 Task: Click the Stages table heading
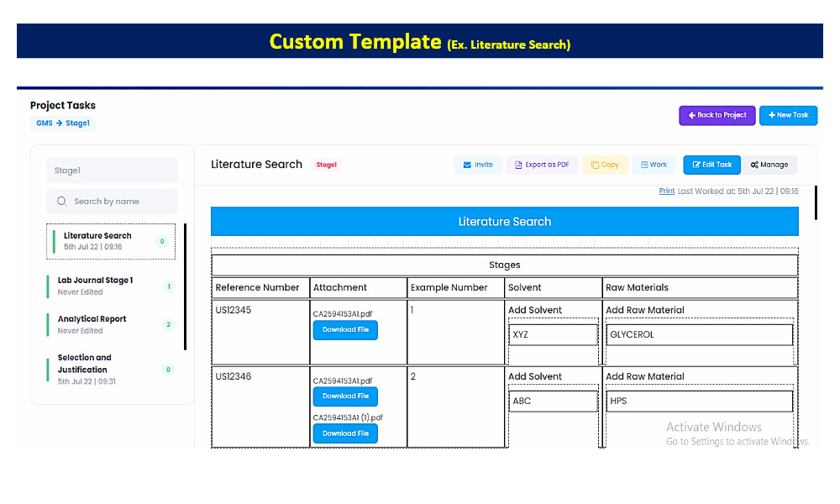[505, 265]
